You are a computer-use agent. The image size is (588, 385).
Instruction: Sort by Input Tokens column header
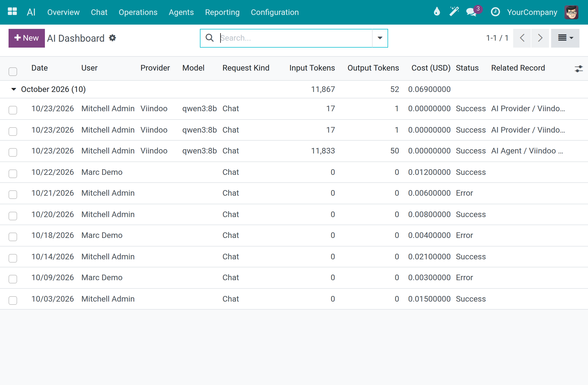tap(312, 68)
